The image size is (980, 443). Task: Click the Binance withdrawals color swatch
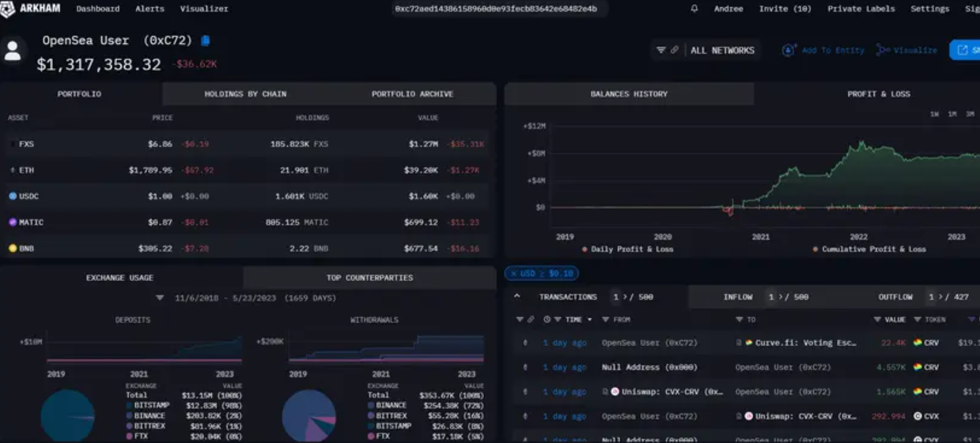pos(371,406)
